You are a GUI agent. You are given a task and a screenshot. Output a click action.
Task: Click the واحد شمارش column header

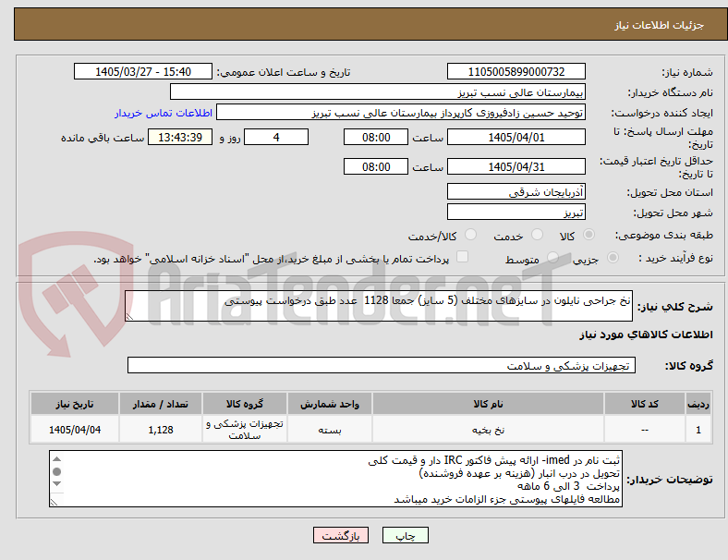pyautogui.click(x=330, y=404)
